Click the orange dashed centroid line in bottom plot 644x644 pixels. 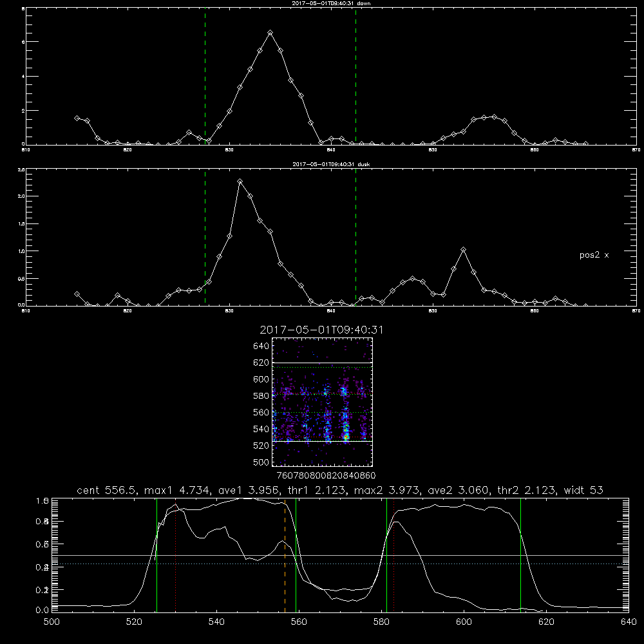click(x=285, y=555)
